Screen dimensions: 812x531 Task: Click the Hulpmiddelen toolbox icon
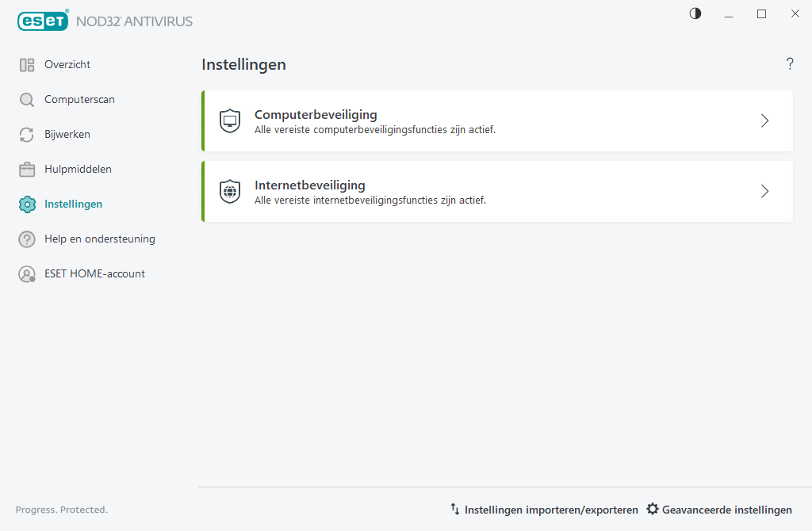(x=27, y=170)
